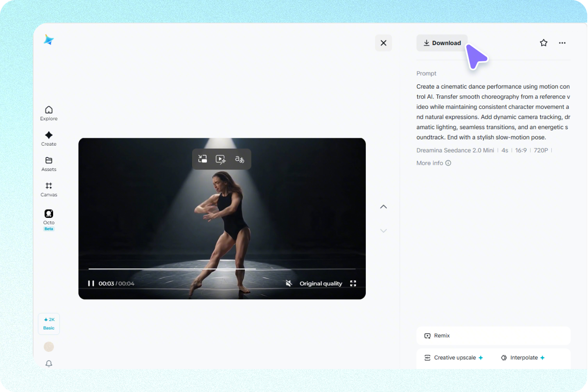Click the '720P' resolution text
Screen dimensions: 588x392
(541, 150)
